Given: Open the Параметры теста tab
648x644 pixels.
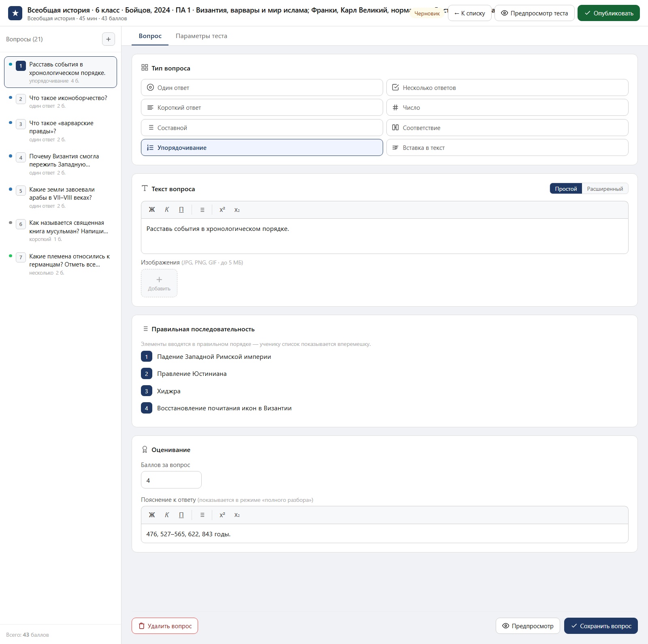Looking at the screenshot, I should click(x=201, y=36).
